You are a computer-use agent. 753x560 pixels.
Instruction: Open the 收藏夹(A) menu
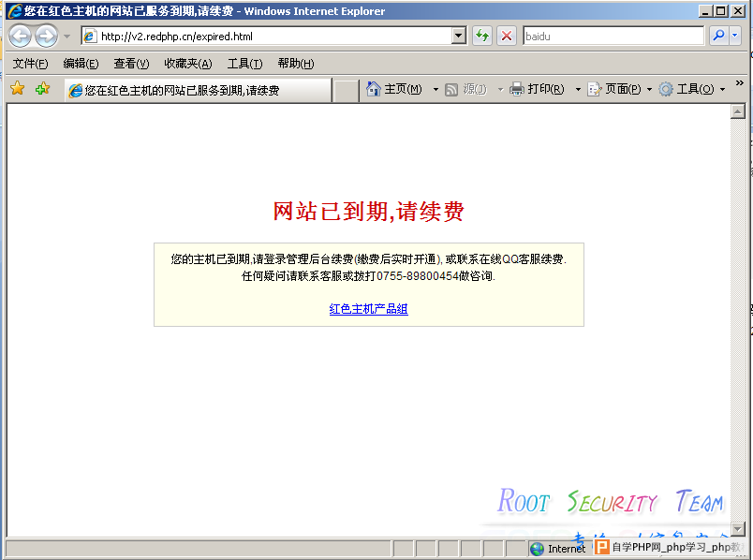click(187, 64)
